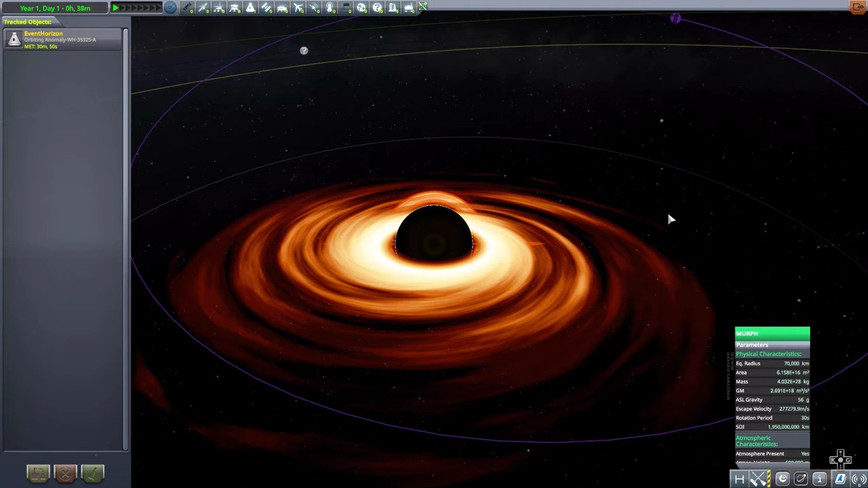The image size is (868, 488).
Task: Click the ASL Gravity 56 g row
Action: click(772, 400)
